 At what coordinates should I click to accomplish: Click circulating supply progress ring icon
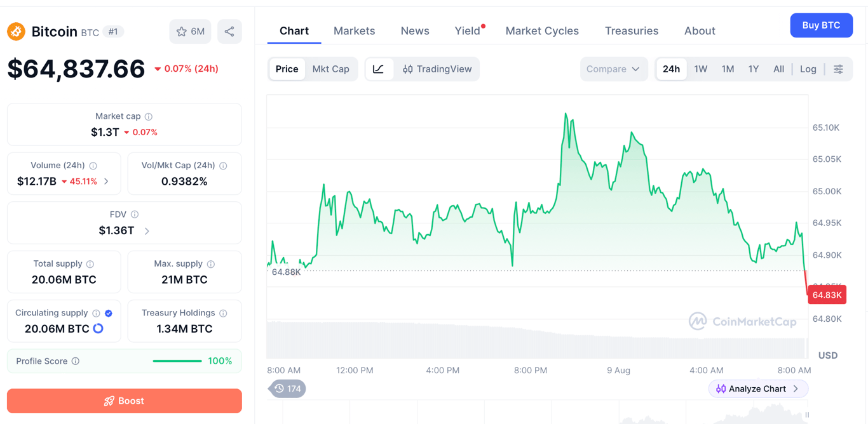98,329
